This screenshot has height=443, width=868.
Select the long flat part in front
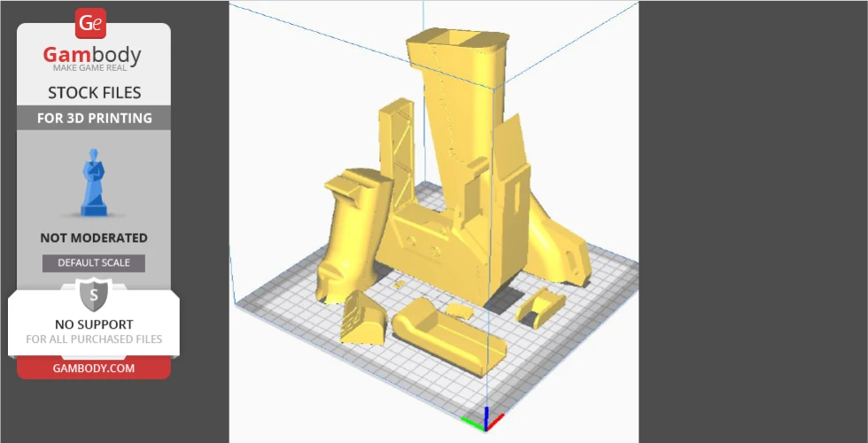coord(447,335)
